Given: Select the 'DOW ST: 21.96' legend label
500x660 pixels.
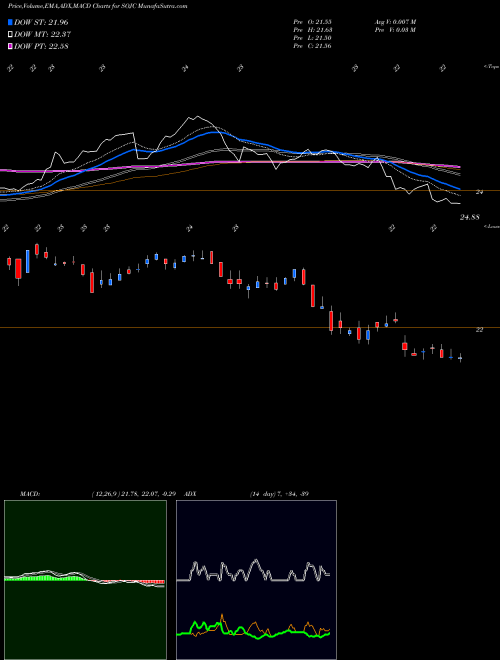Looking at the screenshot, I should coord(41,22).
